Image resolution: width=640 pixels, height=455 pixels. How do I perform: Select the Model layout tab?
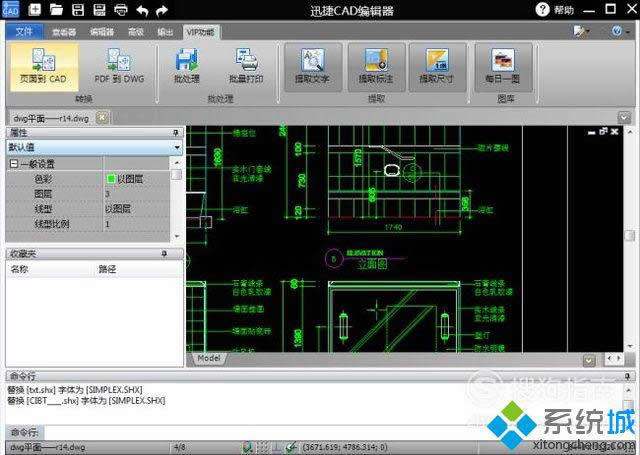(x=209, y=358)
